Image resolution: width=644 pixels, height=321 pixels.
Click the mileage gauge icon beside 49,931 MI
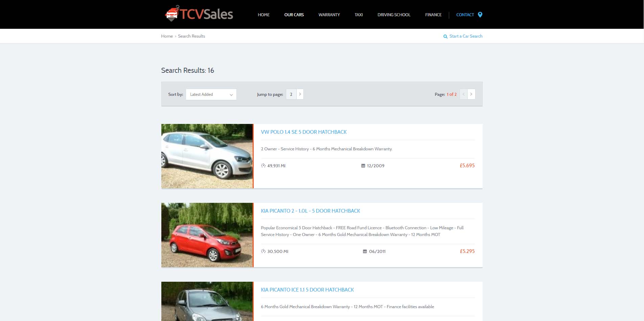tap(263, 166)
